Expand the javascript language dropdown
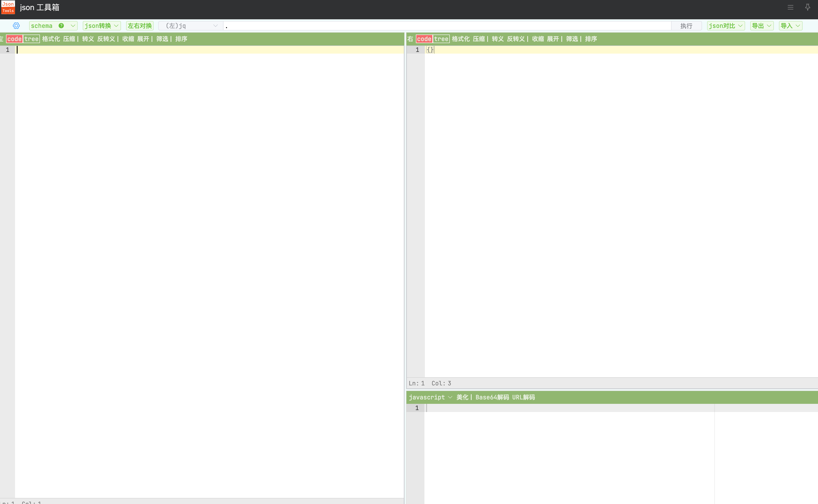818x504 pixels. pos(430,397)
